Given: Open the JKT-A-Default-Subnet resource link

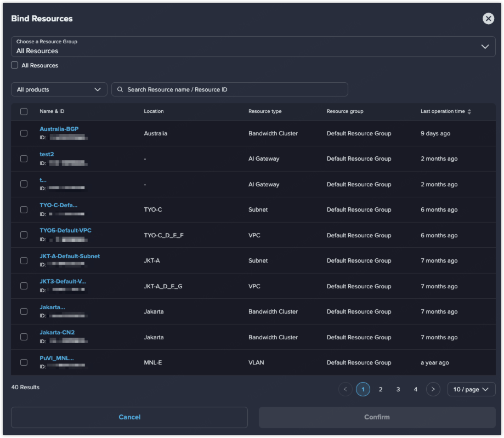Looking at the screenshot, I should coord(70,256).
